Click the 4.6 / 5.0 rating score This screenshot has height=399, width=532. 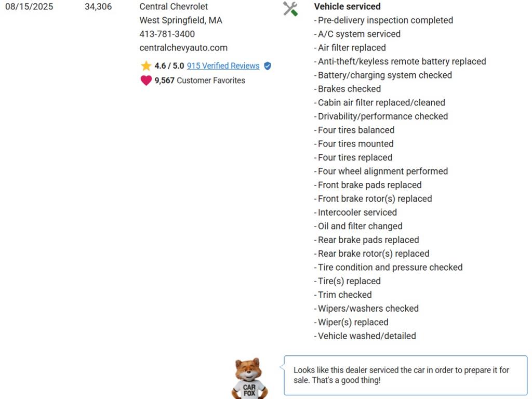point(169,66)
